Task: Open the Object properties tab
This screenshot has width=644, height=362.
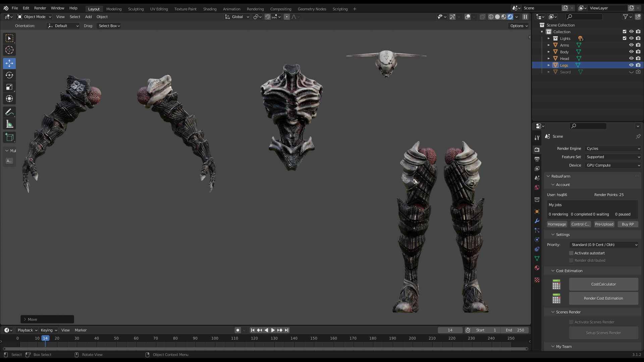Action: click(x=537, y=212)
